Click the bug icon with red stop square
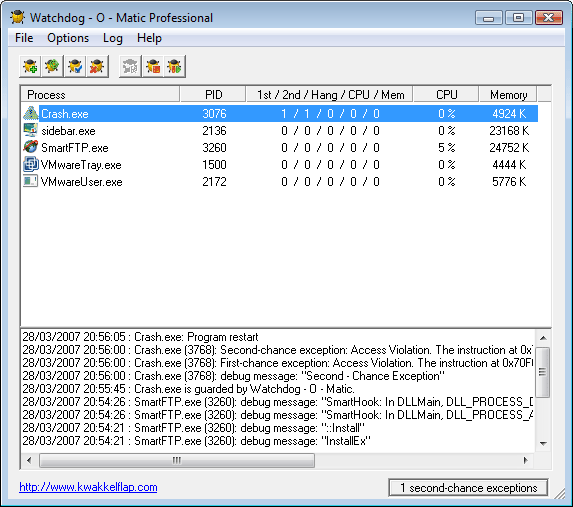 point(153,67)
